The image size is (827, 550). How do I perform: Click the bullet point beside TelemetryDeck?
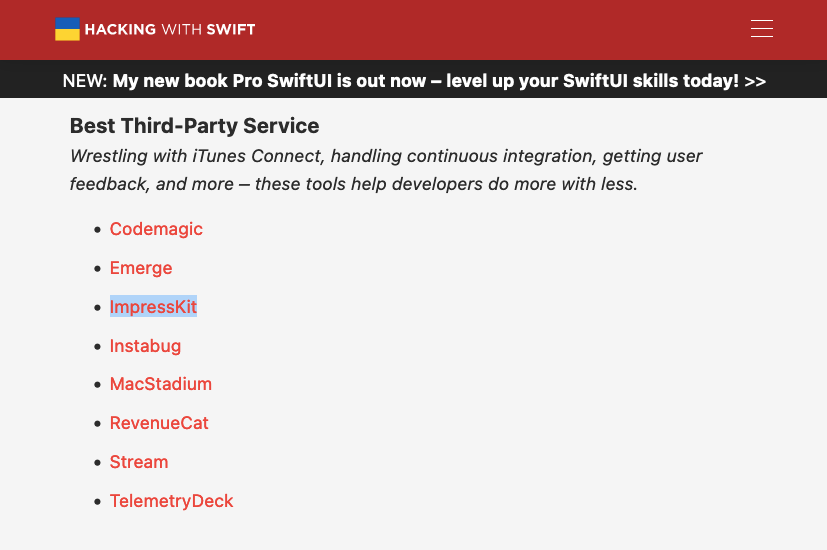coord(97,501)
